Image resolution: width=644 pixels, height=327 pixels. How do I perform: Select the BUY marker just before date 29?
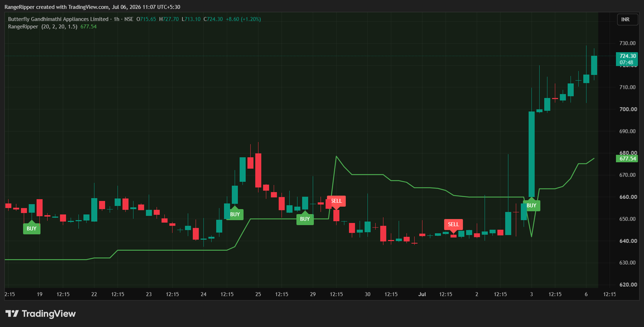coord(305,219)
